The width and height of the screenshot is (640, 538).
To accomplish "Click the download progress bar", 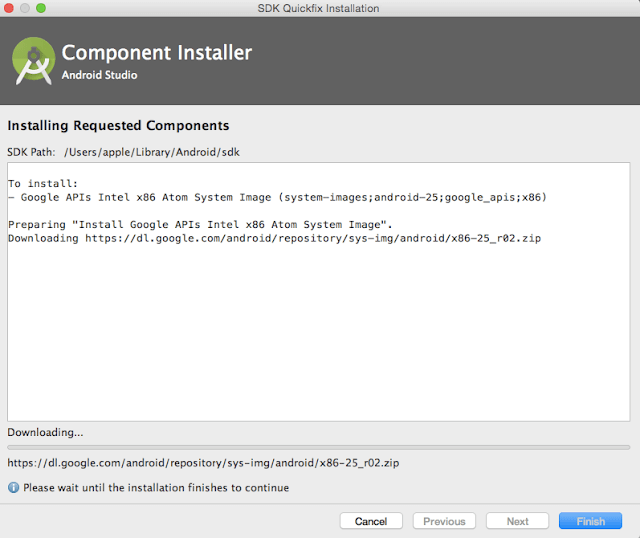I will pyautogui.click(x=319, y=448).
